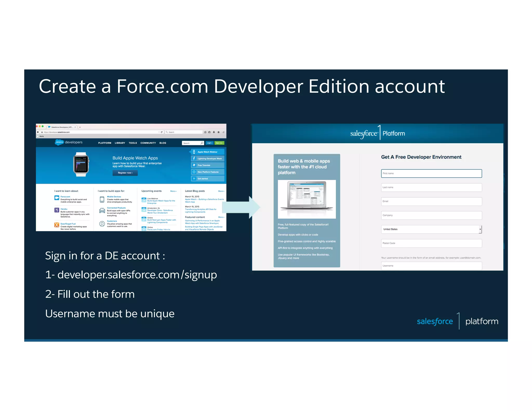Open the United States country dropdown
532x411 pixels.
pyautogui.click(x=431, y=229)
